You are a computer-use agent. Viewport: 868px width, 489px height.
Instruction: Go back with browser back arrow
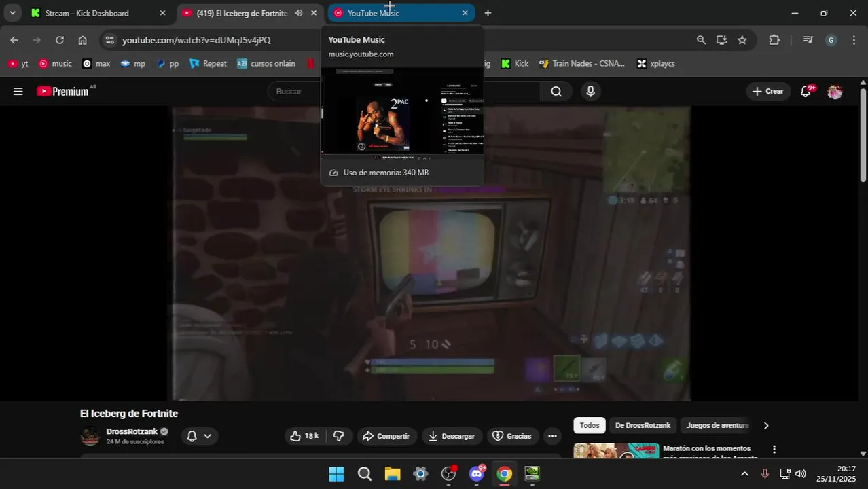click(x=14, y=40)
